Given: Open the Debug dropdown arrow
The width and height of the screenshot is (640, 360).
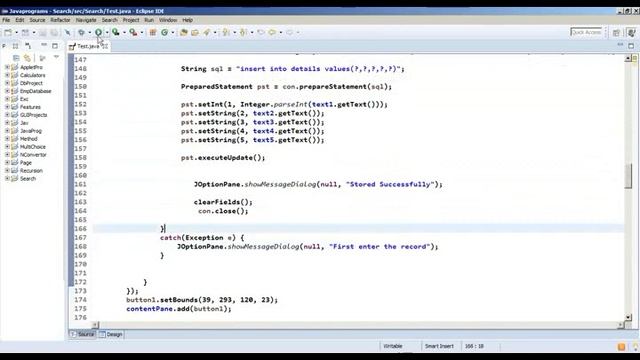Looking at the screenshot, I should [89, 32].
